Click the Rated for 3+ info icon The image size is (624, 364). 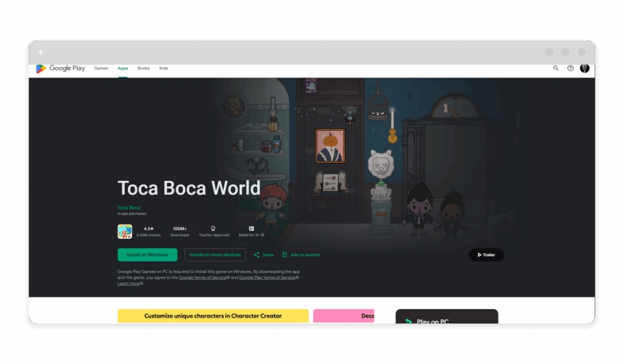pos(263,235)
